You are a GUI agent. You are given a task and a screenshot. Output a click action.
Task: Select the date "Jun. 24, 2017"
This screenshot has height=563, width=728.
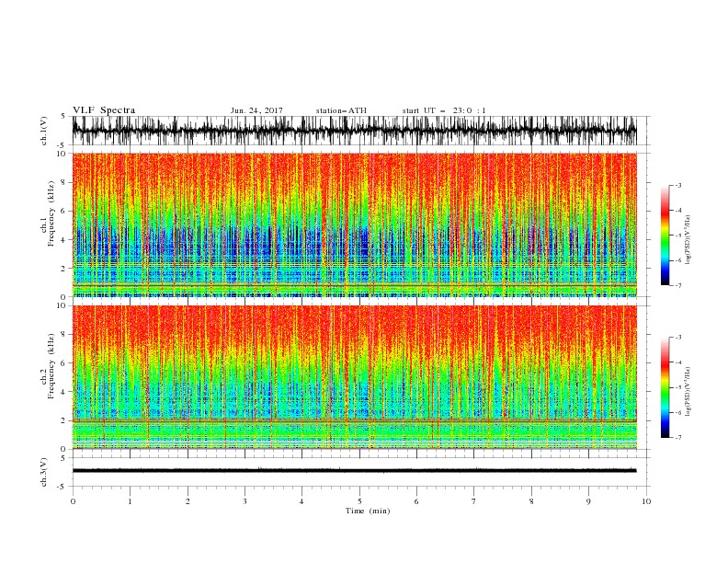(x=256, y=110)
